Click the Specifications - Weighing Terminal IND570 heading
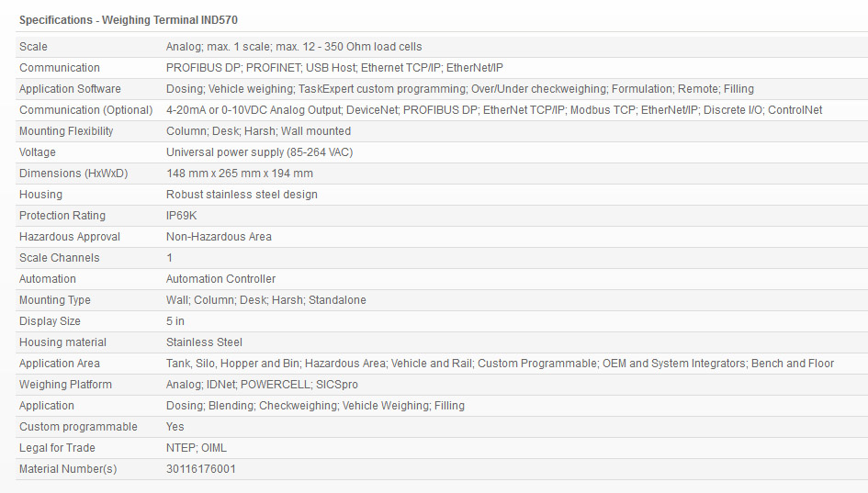 pyautogui.click(x=128, y=19)
